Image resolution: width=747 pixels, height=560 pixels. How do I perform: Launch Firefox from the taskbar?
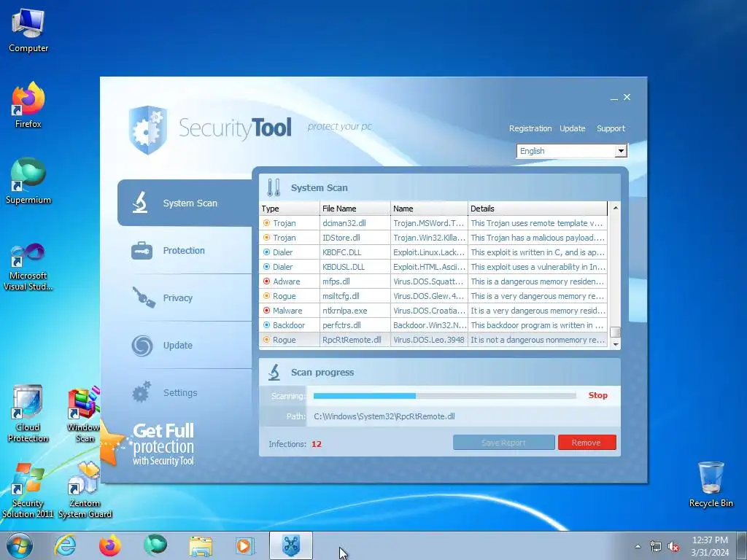(110, 545)
